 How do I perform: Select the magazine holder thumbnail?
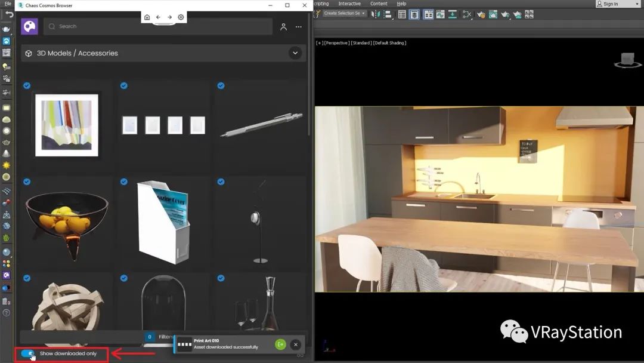(x=163, y=222)
